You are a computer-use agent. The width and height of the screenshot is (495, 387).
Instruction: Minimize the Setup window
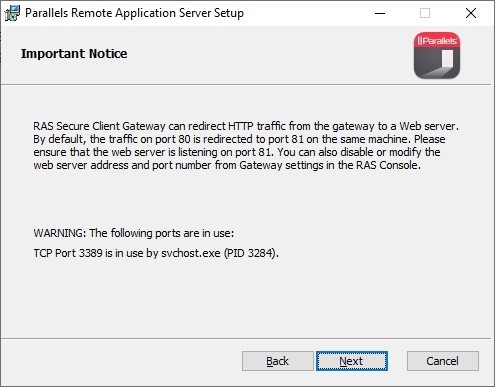tap(380, 13)
